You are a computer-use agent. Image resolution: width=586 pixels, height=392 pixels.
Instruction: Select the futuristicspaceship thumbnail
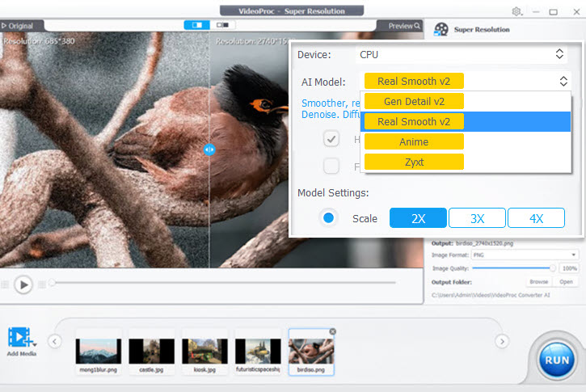258,352
